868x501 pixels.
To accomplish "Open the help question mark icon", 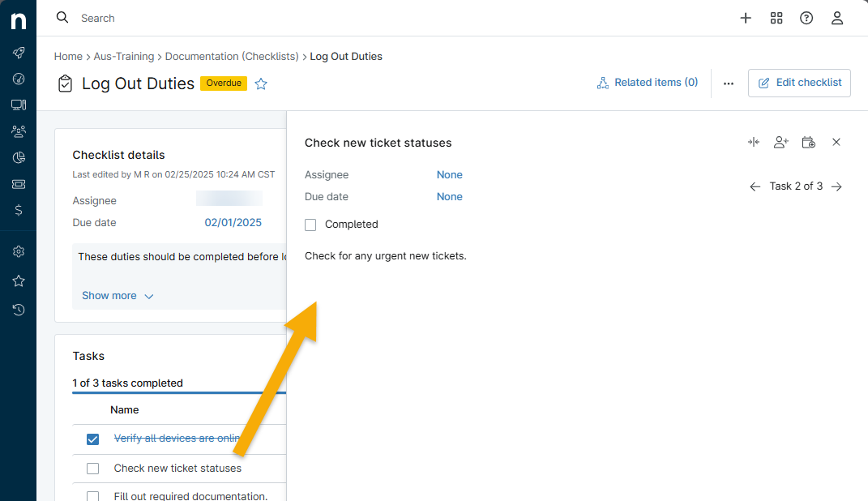I will coord(806,18).
